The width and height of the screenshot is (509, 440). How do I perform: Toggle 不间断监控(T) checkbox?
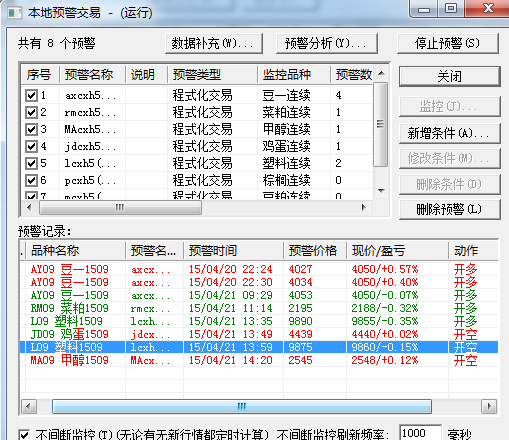[x=24, y=435]
